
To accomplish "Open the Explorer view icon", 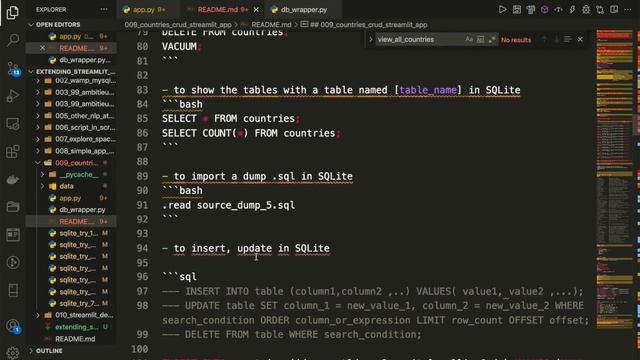I will [13, 13].
